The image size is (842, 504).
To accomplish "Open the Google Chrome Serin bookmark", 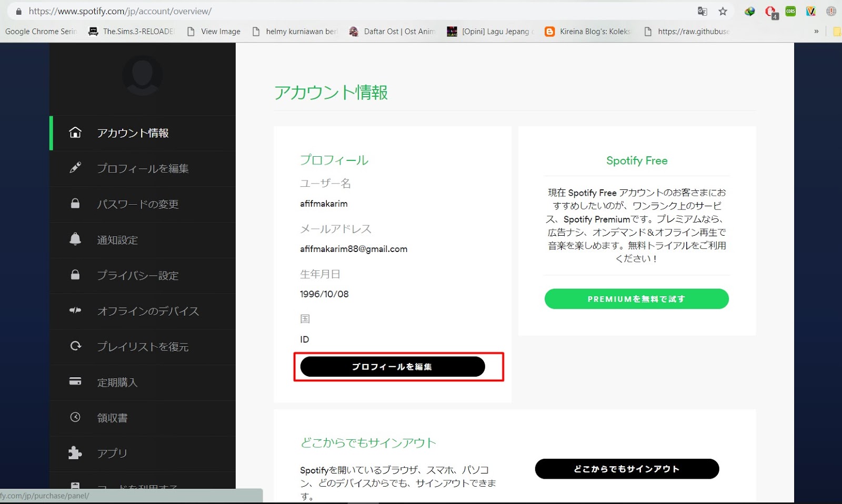I will tap(41, 32).
